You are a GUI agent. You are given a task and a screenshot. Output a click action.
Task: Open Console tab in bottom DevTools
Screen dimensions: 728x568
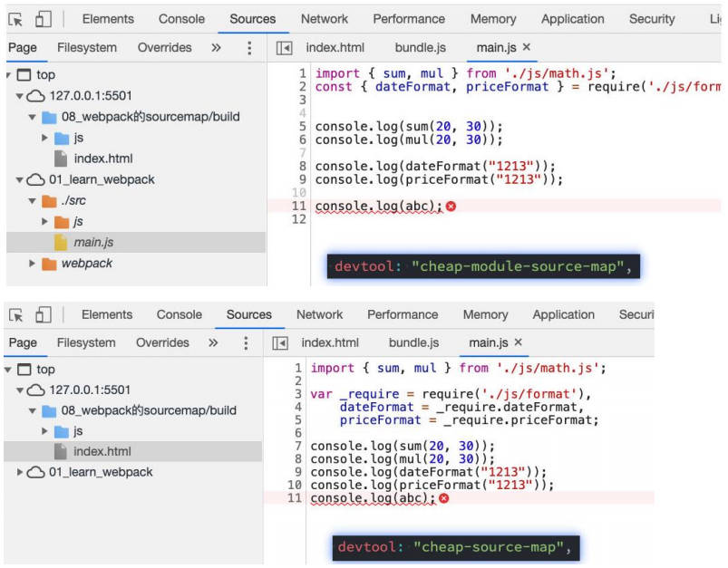point(180,314)
